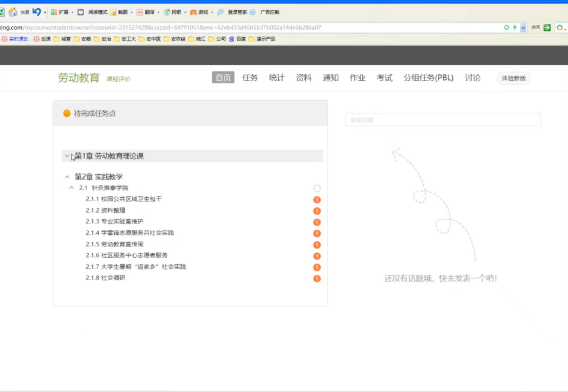Click the green go arrow beside the address bar
568x392 pixels.
(x=547, y=27)
